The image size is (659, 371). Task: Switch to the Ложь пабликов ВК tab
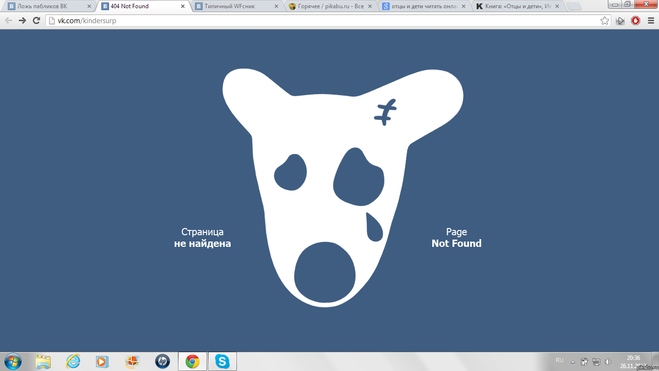pos(49,6)
